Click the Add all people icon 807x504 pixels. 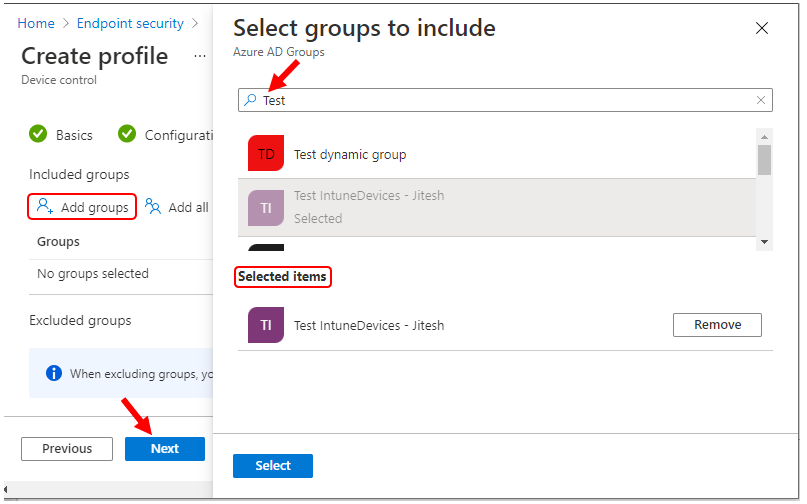(153, 206)
